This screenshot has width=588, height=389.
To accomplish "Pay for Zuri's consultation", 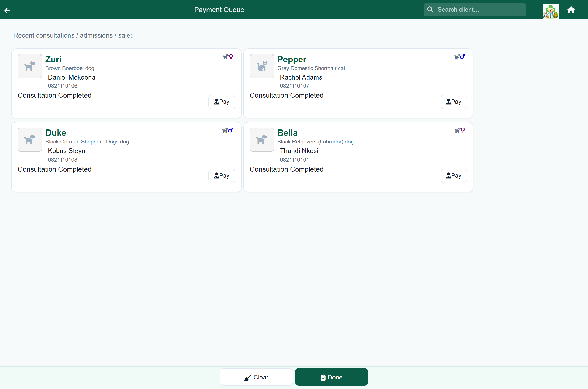I will click(222, 102).
